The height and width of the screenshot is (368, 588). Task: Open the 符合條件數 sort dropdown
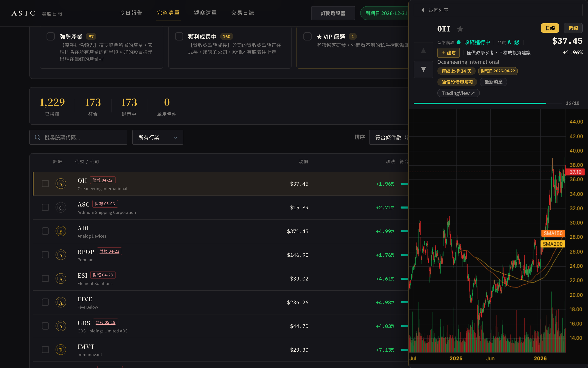[x=389, y=137]
